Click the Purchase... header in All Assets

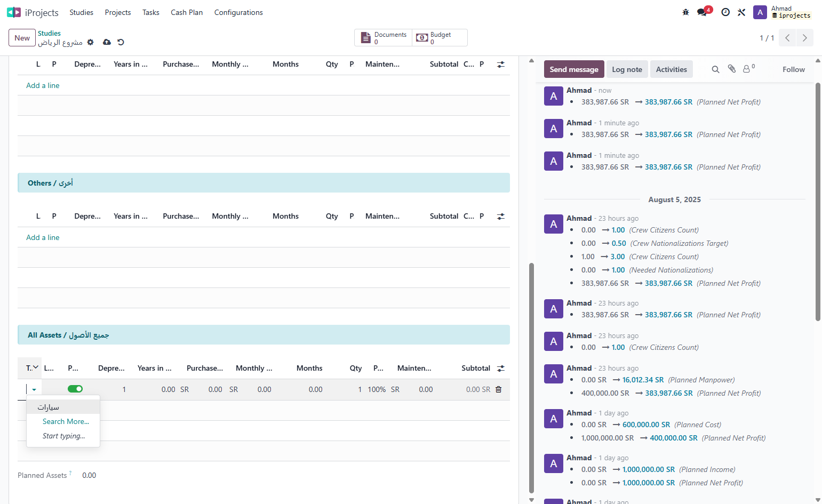tap(205, 368)
